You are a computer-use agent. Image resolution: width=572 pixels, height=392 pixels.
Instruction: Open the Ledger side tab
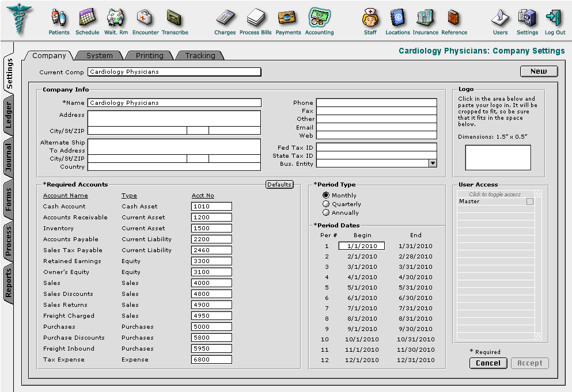click(x=9, y=115)
